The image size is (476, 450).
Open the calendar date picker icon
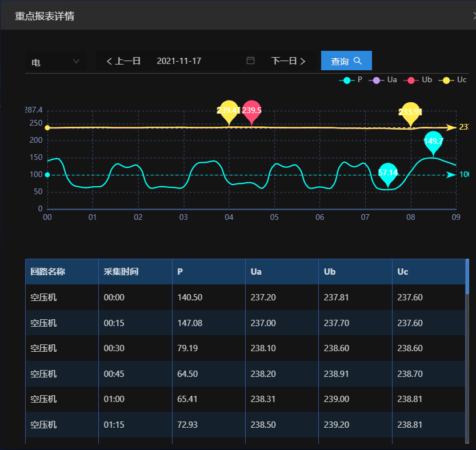250,61
